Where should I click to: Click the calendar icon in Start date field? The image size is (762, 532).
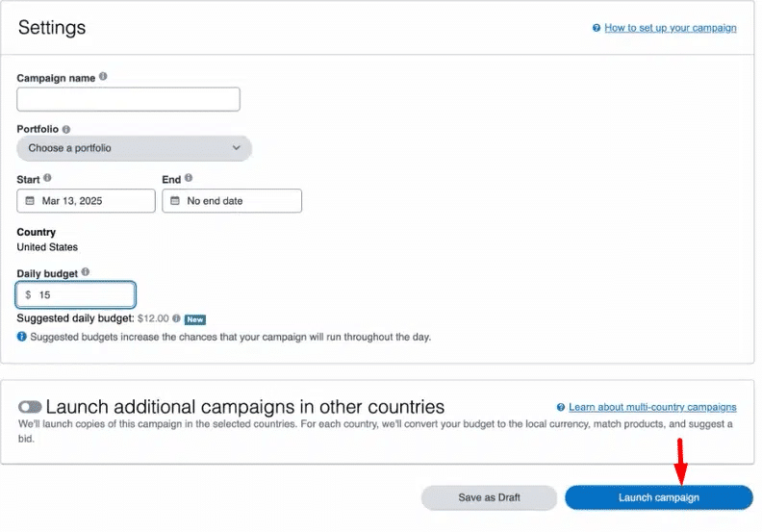point(30,201)
